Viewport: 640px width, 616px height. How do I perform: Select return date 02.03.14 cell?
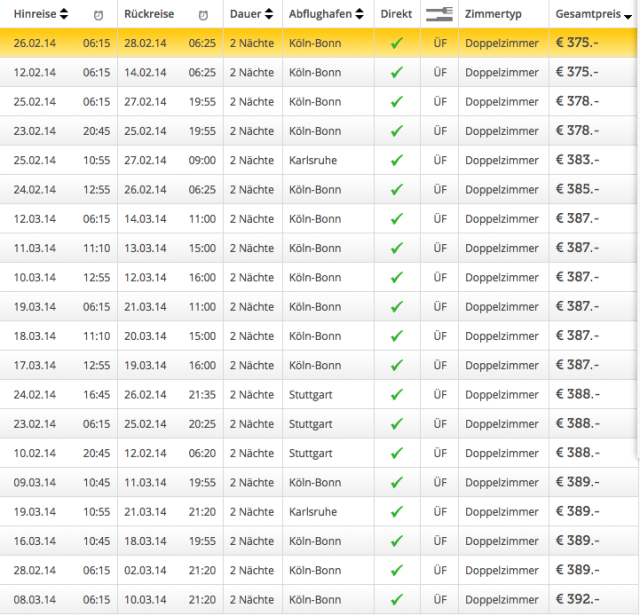[145, 571]
